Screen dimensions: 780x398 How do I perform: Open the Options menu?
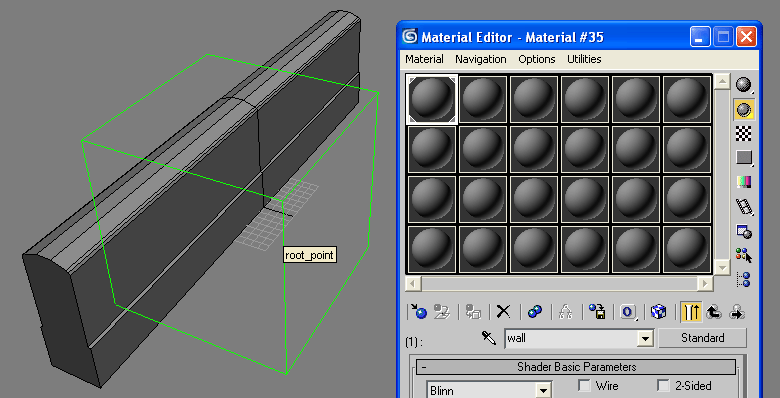point(537,59)
